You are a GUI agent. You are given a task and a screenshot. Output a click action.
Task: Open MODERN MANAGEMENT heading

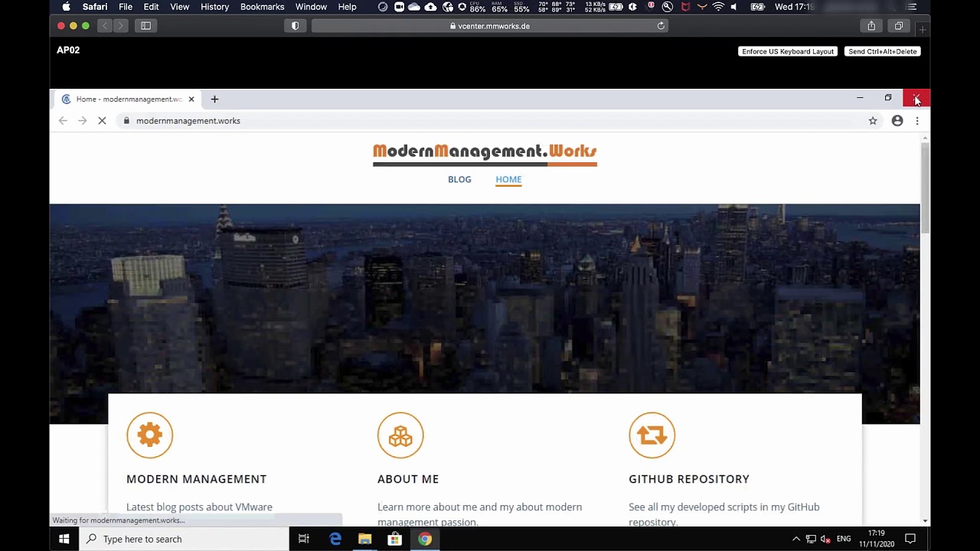(197, 479)
